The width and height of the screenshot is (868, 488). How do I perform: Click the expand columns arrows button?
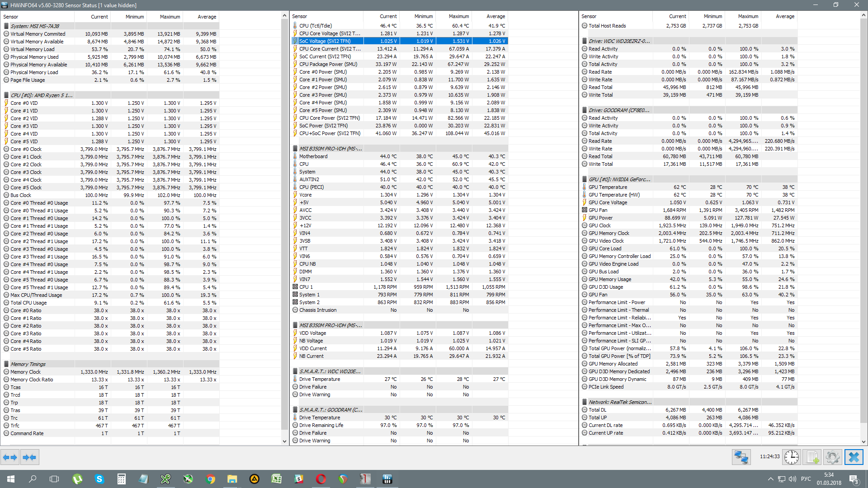(10, 457)
